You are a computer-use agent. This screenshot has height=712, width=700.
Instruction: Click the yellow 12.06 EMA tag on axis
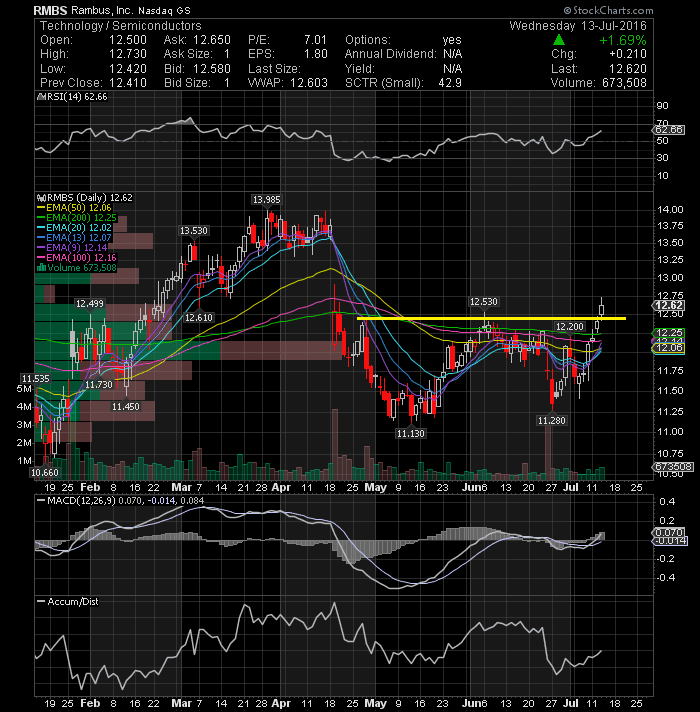tap(669, 348)
